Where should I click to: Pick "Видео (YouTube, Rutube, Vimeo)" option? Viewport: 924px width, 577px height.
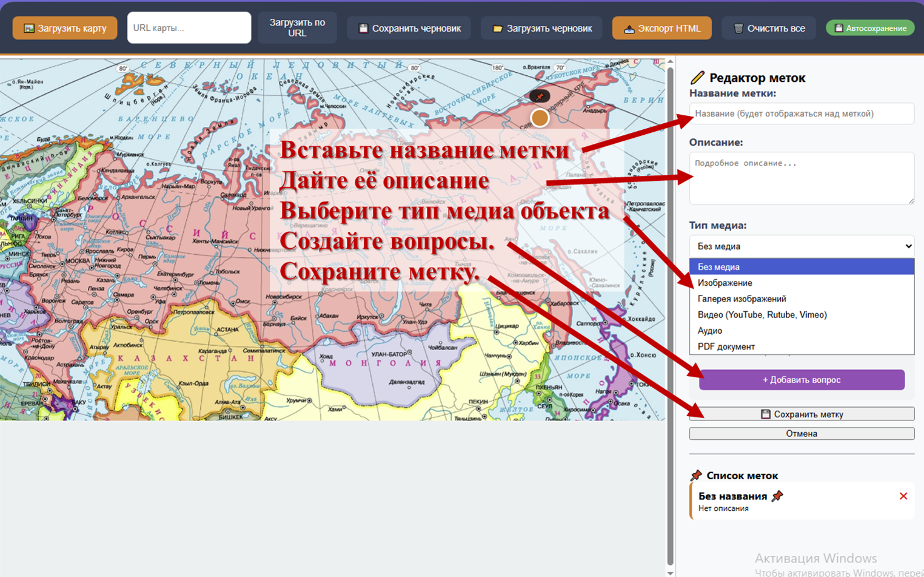pyautogui.click(x=762, y=315)
